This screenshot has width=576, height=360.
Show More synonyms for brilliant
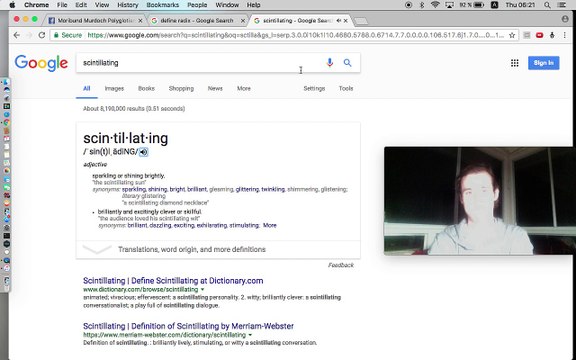click(270, 226)
